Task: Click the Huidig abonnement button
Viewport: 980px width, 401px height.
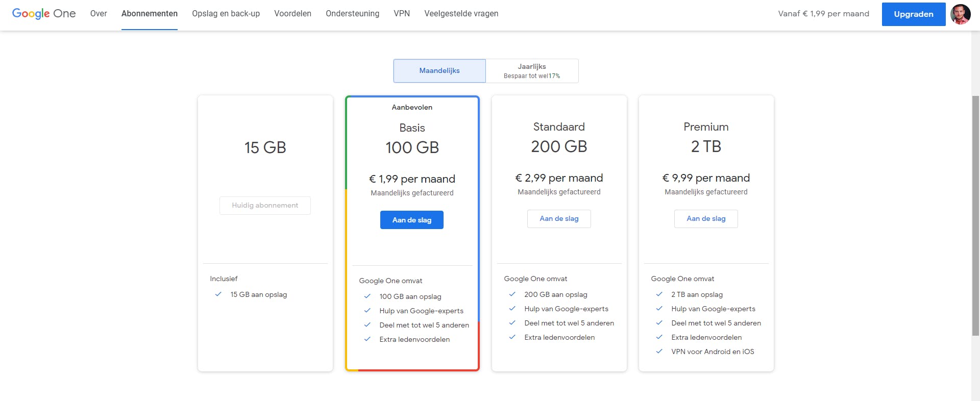Action: (265, 206)
